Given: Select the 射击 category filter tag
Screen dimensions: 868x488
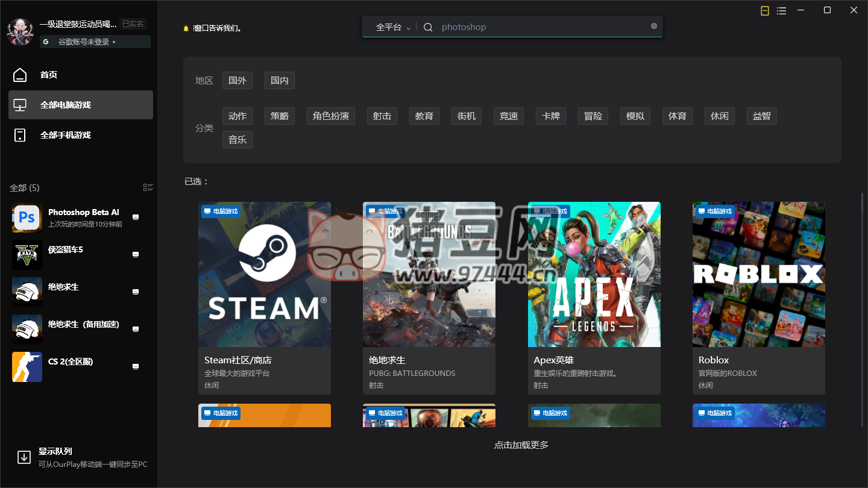Looking at the screenshot, I should click(x=382, y=116).
